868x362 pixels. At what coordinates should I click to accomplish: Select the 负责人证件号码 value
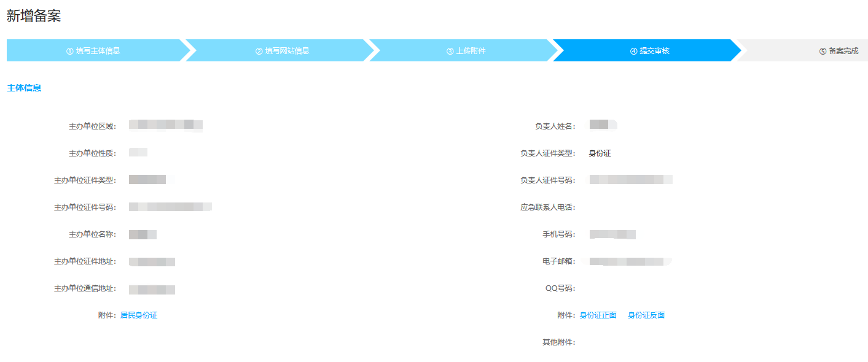630,180
